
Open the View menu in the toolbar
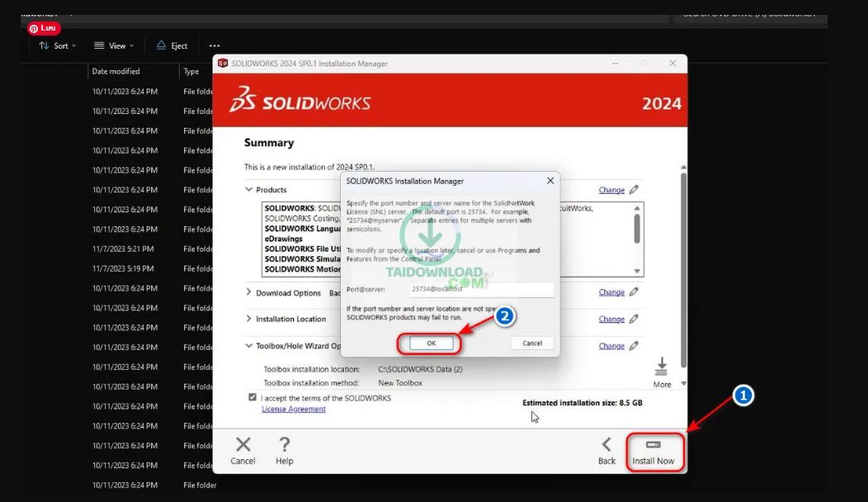tap(112, 45)
